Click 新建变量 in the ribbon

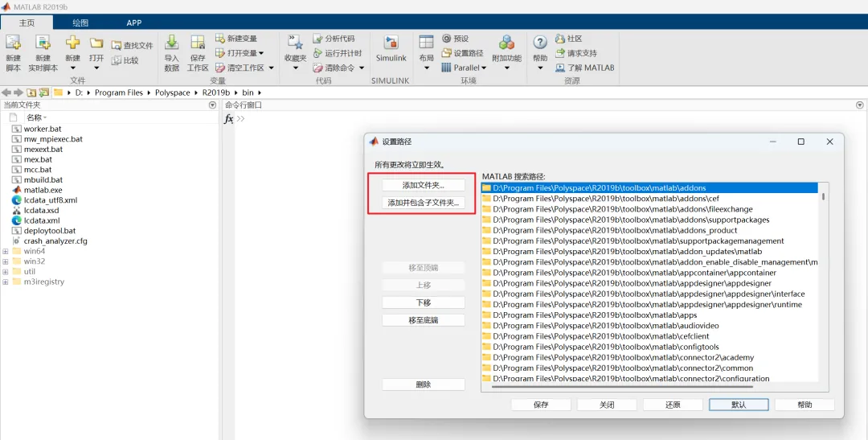[x=236, y=39]
